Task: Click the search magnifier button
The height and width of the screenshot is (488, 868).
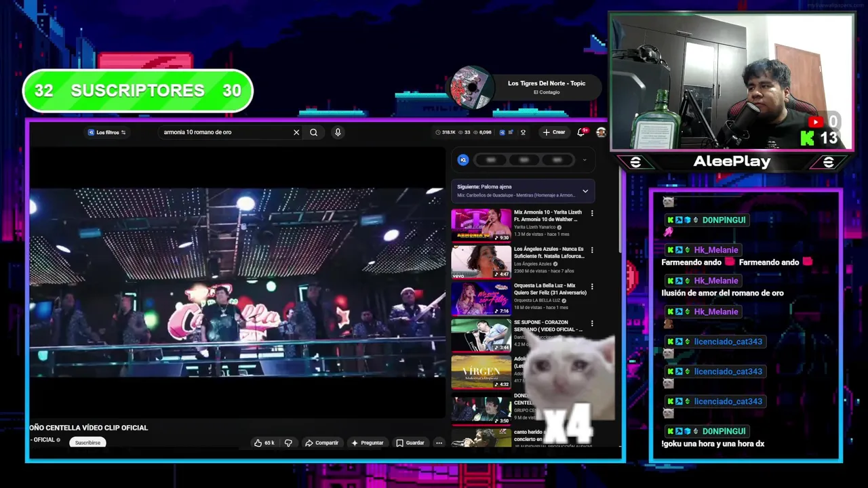Action: 313,132
